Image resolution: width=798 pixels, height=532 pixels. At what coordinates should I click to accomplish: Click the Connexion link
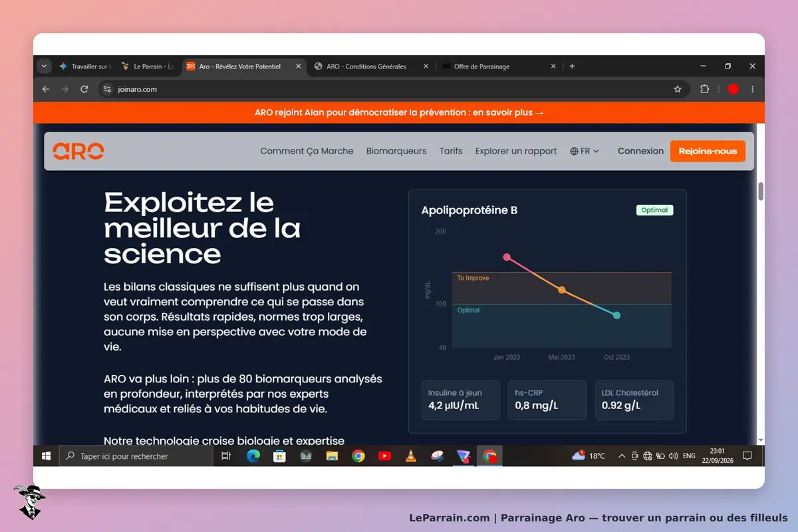pos(640,151)
